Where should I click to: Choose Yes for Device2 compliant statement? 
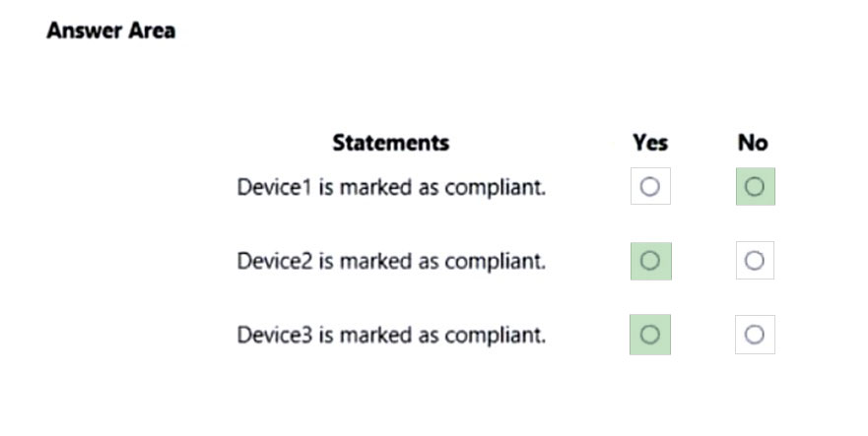[x=650, y=261]
